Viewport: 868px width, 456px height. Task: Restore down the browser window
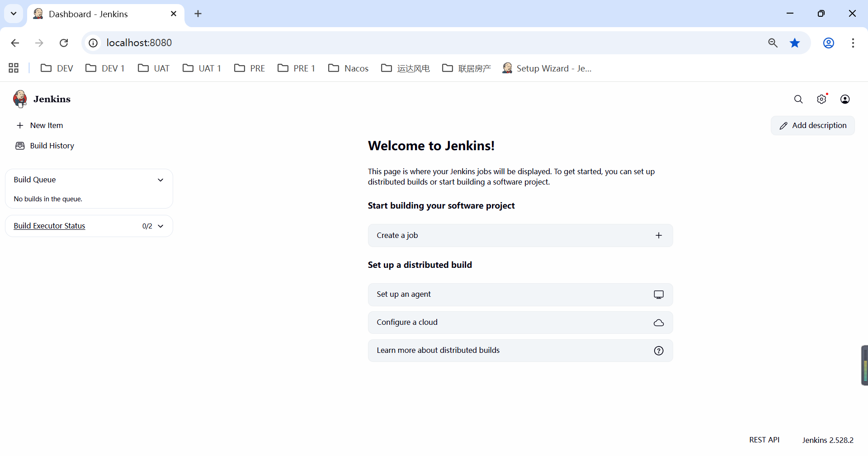[821, 14]
